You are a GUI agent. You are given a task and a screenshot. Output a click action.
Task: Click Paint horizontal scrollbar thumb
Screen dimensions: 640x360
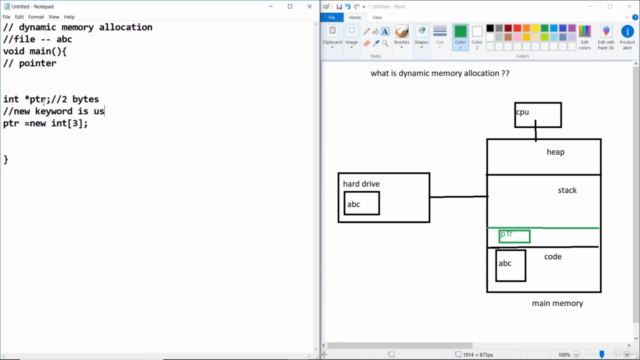400,345
